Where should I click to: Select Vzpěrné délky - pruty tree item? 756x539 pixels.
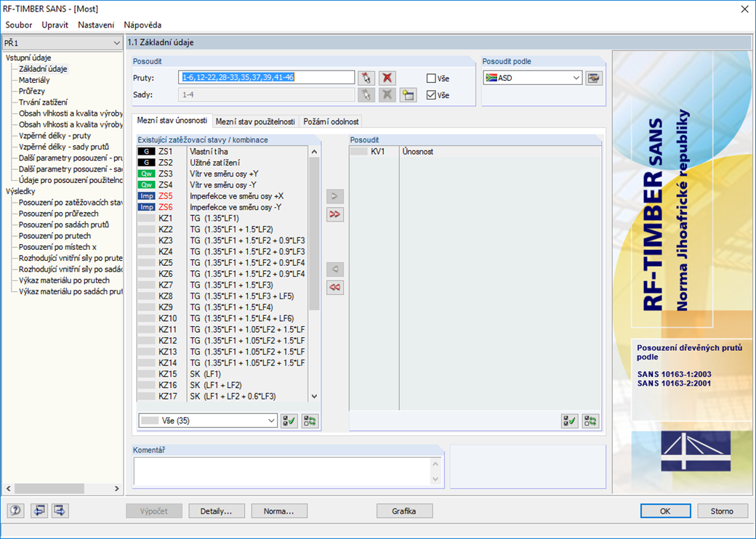(55, 136)
